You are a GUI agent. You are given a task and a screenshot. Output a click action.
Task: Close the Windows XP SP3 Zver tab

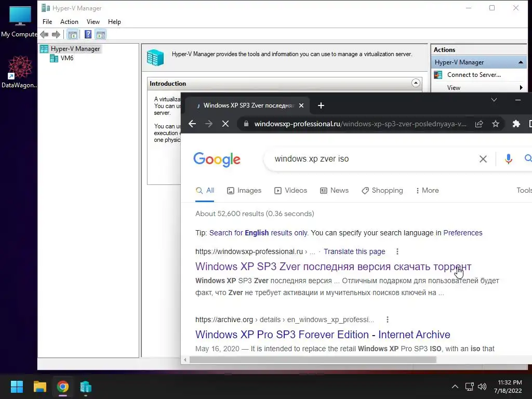[x=301, y=105]
